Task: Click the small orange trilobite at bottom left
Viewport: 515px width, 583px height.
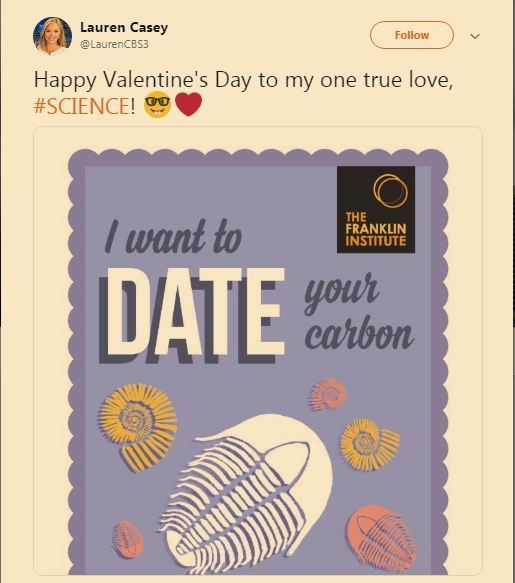Action: 128,539
